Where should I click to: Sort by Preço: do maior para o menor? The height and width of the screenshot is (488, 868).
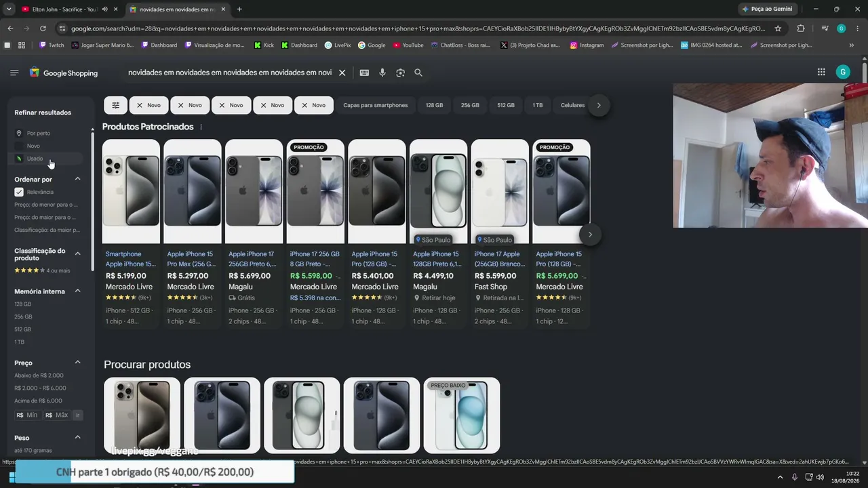click(46, 217)
